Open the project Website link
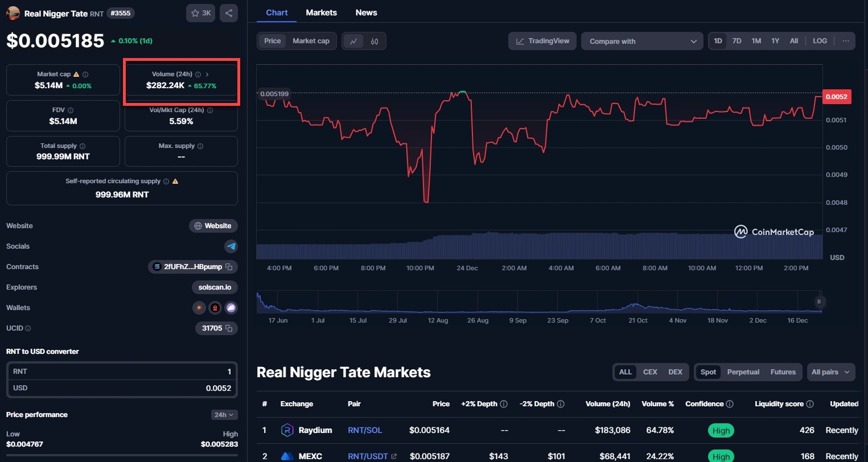This screenshot has width=868, height=462. tap(213, 226)
